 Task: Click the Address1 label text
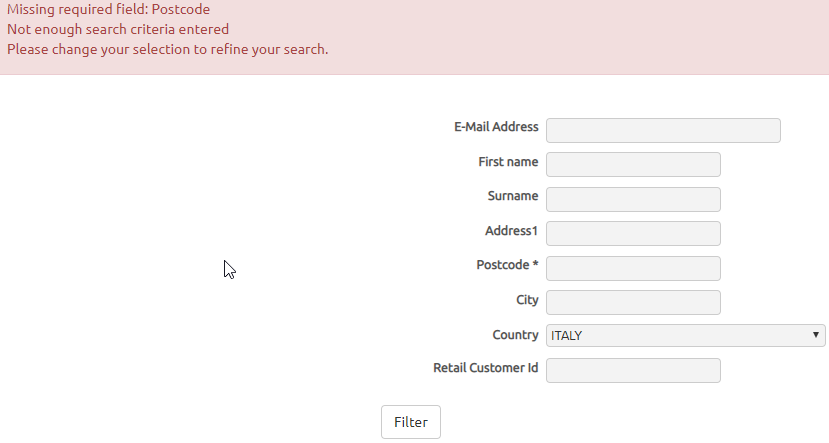[511, 230]
